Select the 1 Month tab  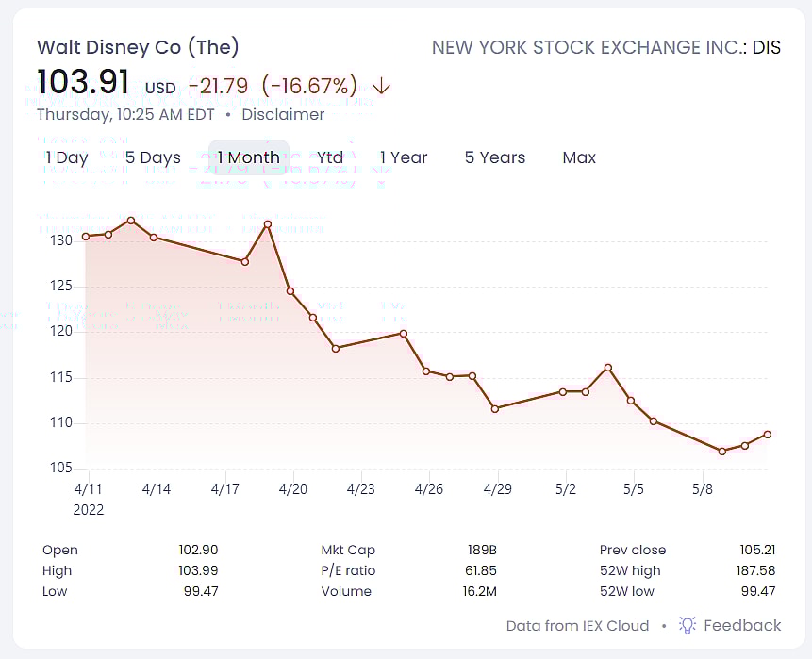(248, 157)
